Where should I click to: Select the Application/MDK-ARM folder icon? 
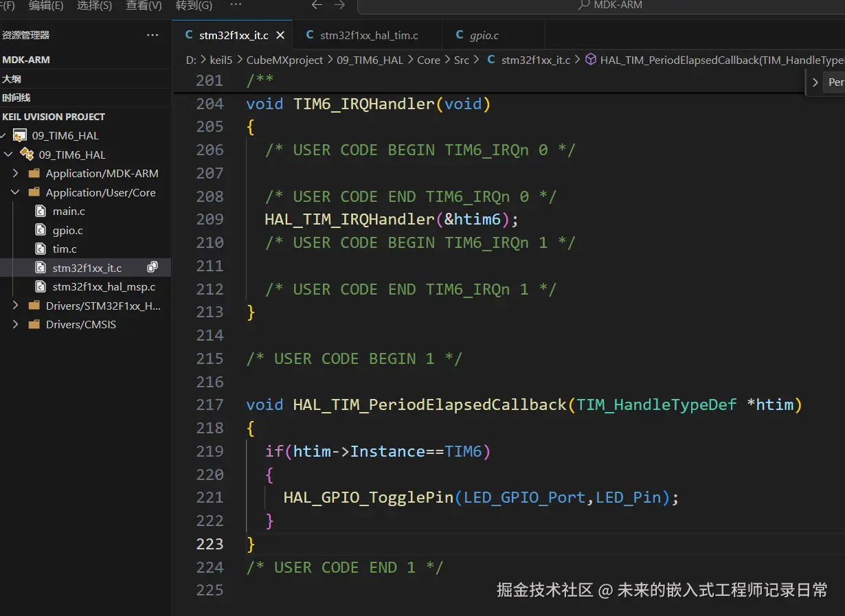[x=34, y=174]
